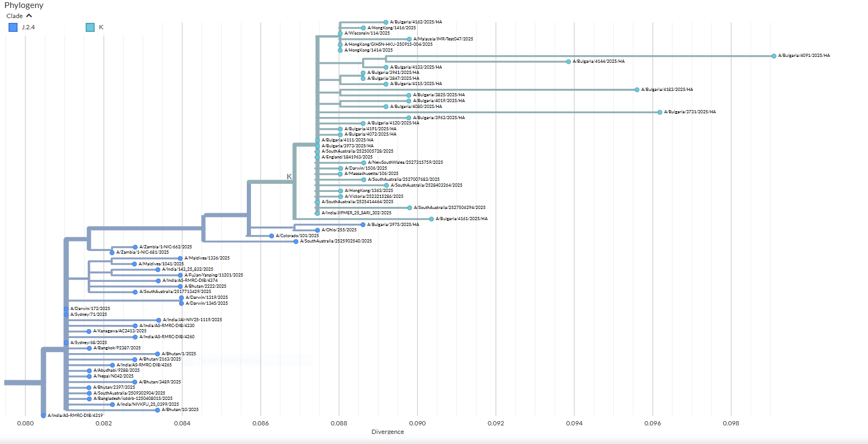This screenshot has width=868, height=444.
Task: Select tip node A/SouthAustralia/2525902540/2025
Action: pos(296,241)
